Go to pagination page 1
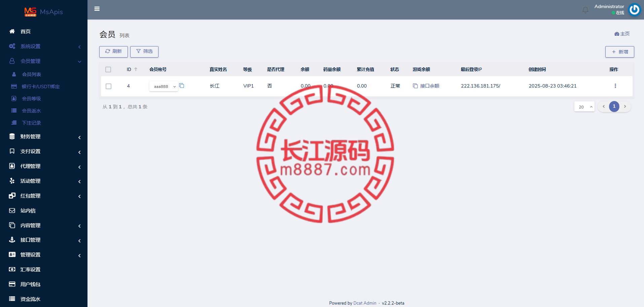 tap(614, 106)
